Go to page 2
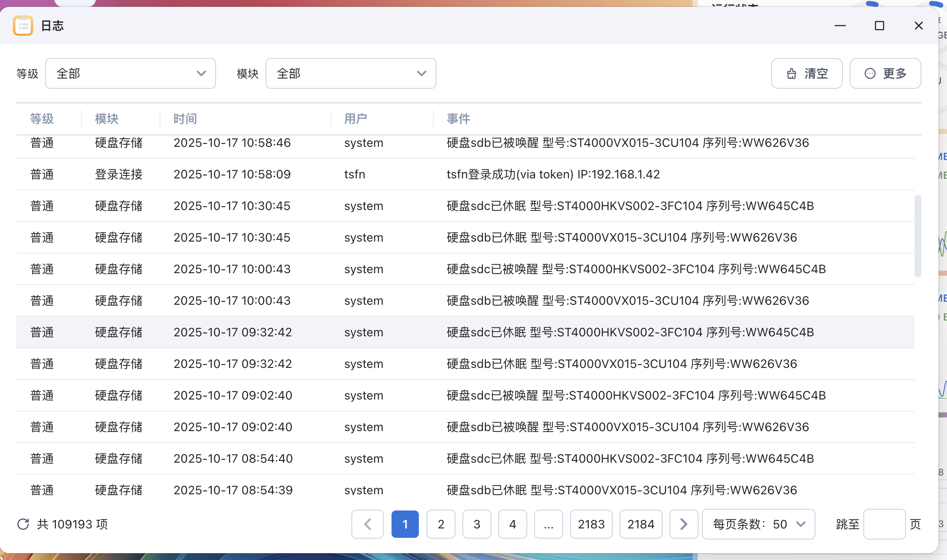Image resolution: width=947 pixels, height=560 pixels. coord(441,524)
